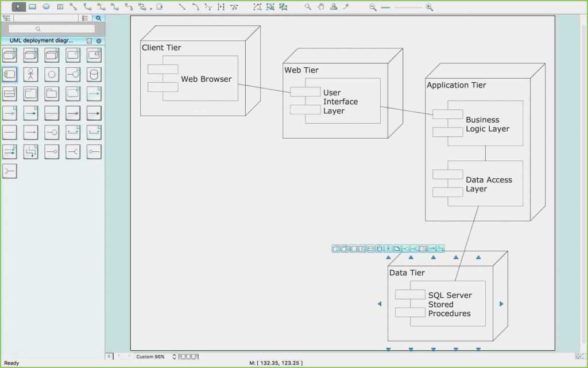Collapse the UML deployment diagram library section

click(x=98, y=40)
